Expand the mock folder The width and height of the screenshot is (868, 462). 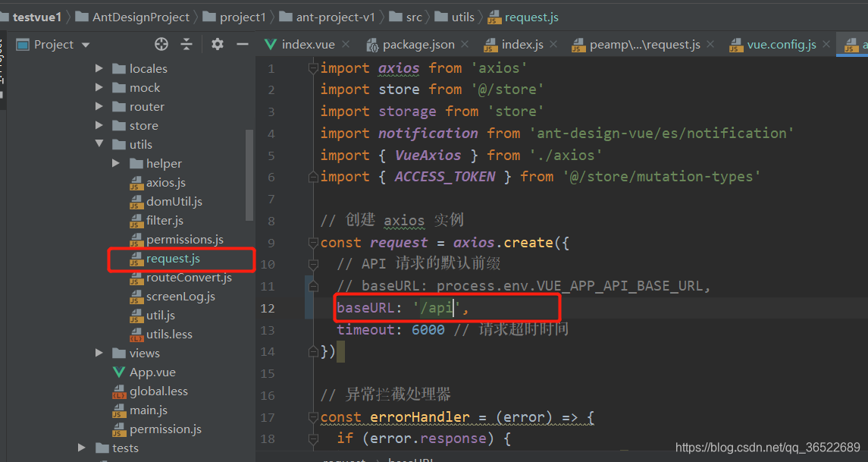tap(99, 87)
